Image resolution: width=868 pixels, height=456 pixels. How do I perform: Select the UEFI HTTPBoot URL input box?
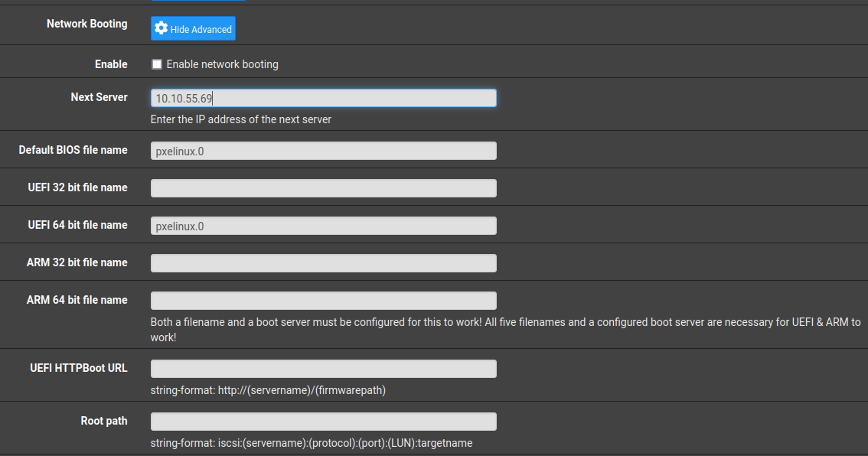(323, 369)
